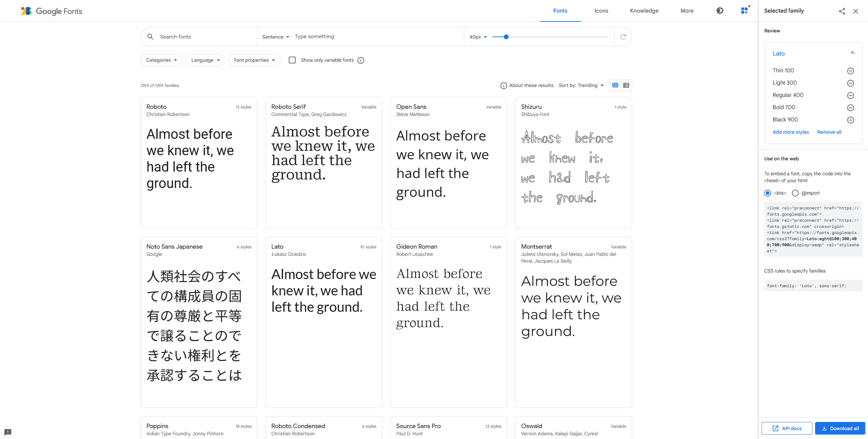The width and height of the screenshot is (868, 439).
Task: Open the More menu
Action: [687, 11]
